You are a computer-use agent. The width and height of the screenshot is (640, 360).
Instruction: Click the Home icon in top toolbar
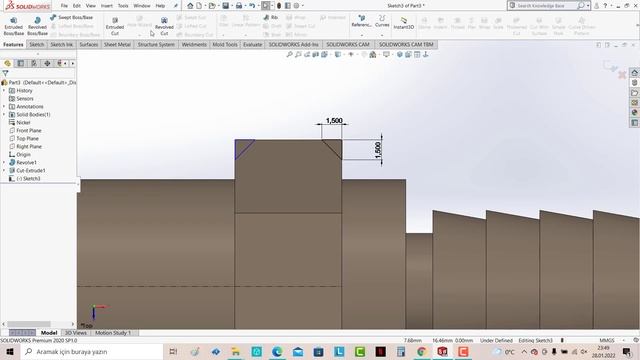click(x=190, y=6)
